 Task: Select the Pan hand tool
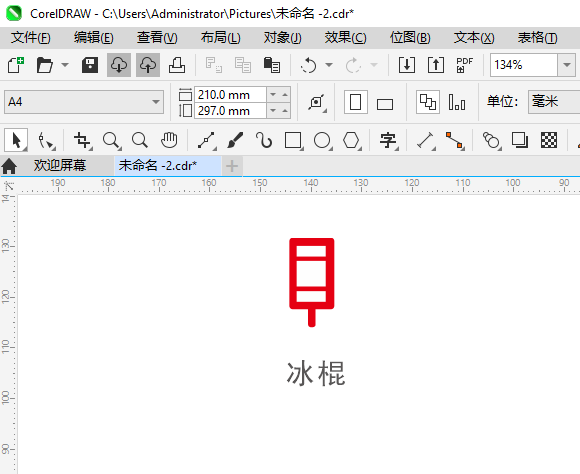[x=169, y=141]
